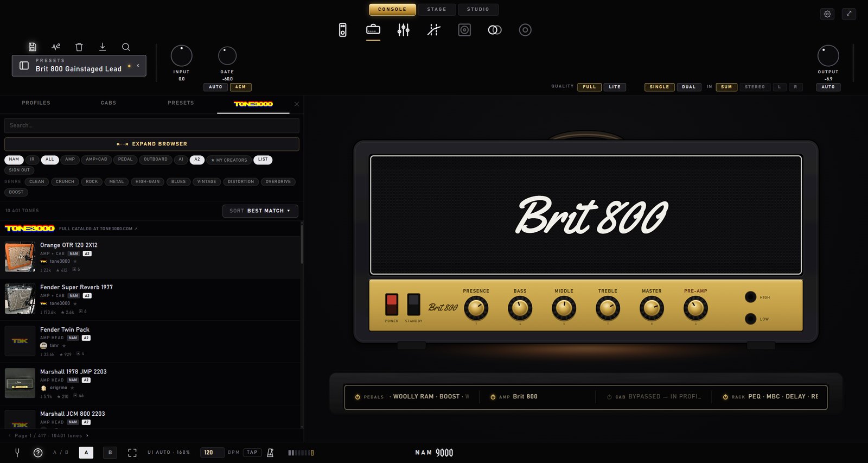Click the trash delete preset icon
Image resolution: width=868 pixels, height=463 pixels.
[79, 47]
